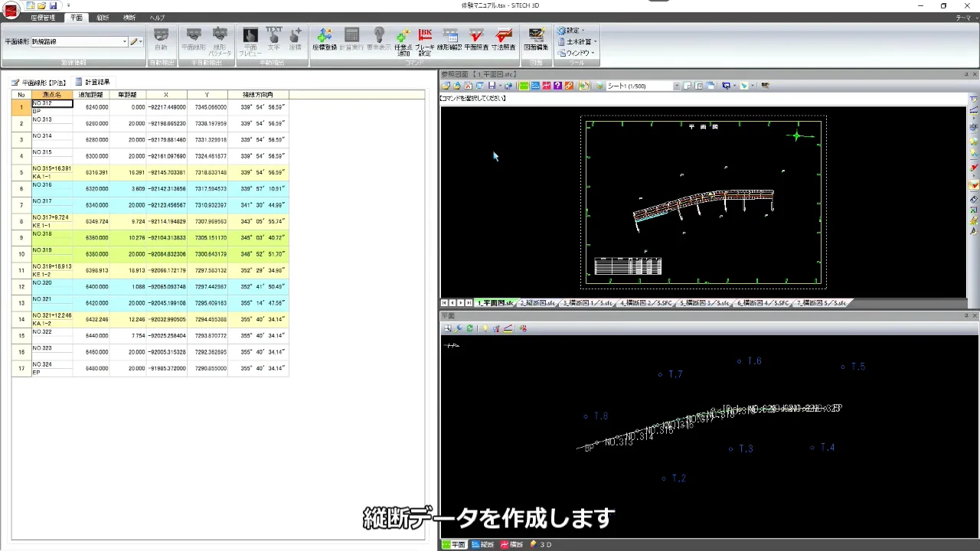Click the 測点名 column header

click(x=52, y=95)
